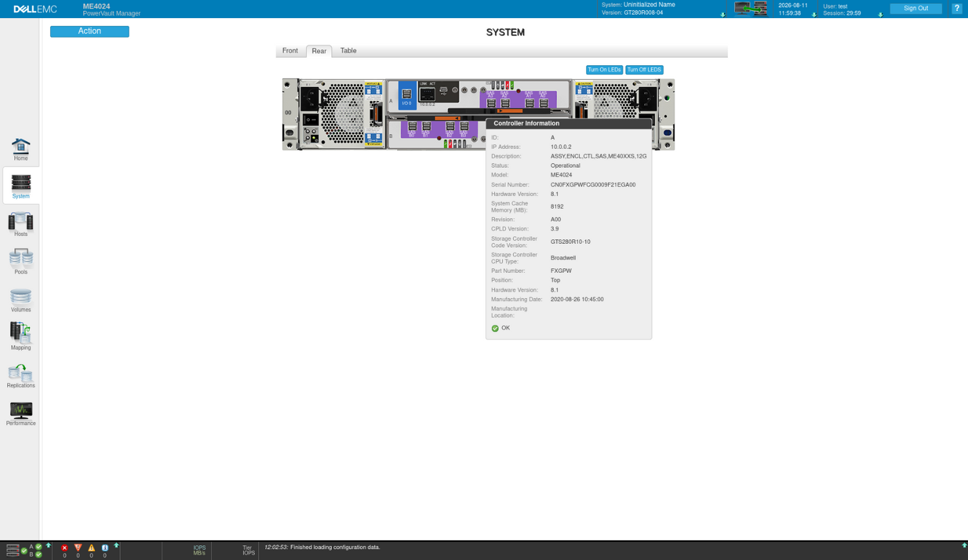Click the manufacturing date '2020-08-26 10:45:00'

(577, 299)
